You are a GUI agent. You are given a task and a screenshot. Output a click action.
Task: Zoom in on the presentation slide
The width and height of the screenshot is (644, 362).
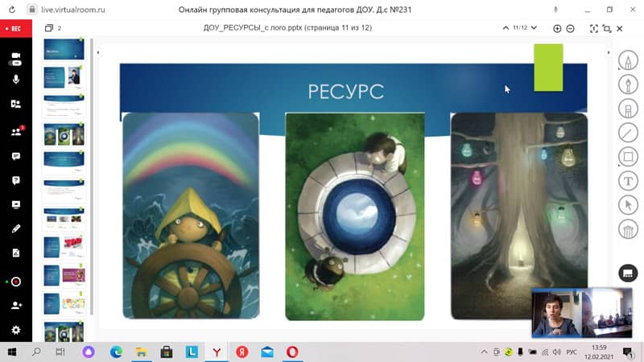pyautogui.click(x=557, y=28)
